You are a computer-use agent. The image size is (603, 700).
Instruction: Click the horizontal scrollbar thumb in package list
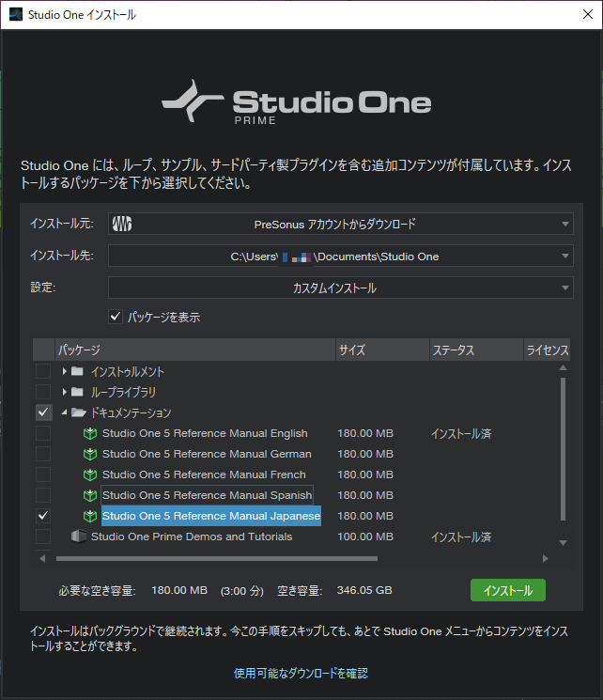[x=216, y=558]
